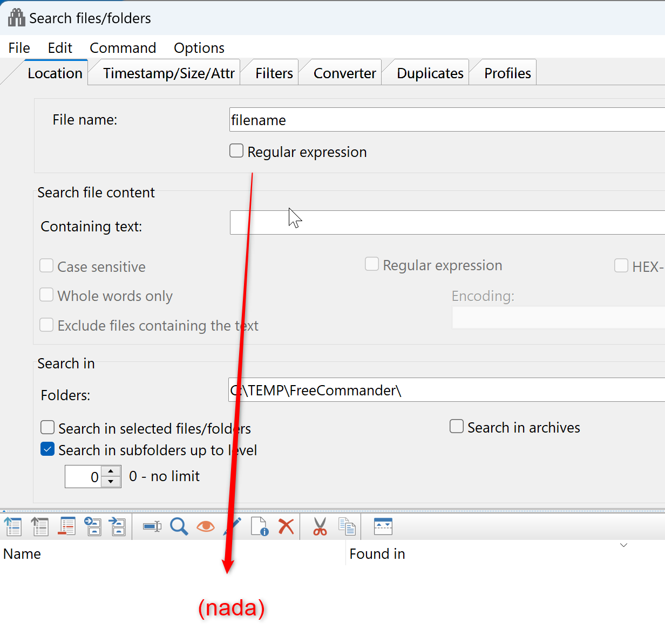
Task: Tick the HEX checkbox
Action: pyautogui.click(x=621, y=265)
